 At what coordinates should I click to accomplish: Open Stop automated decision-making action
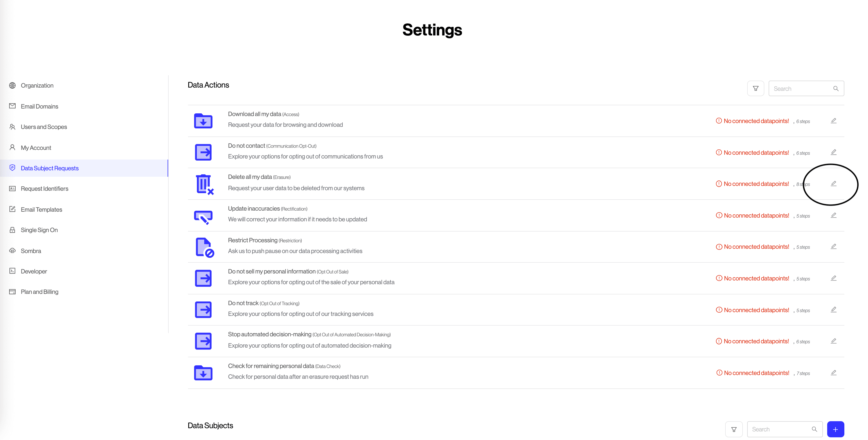point(270,334)
